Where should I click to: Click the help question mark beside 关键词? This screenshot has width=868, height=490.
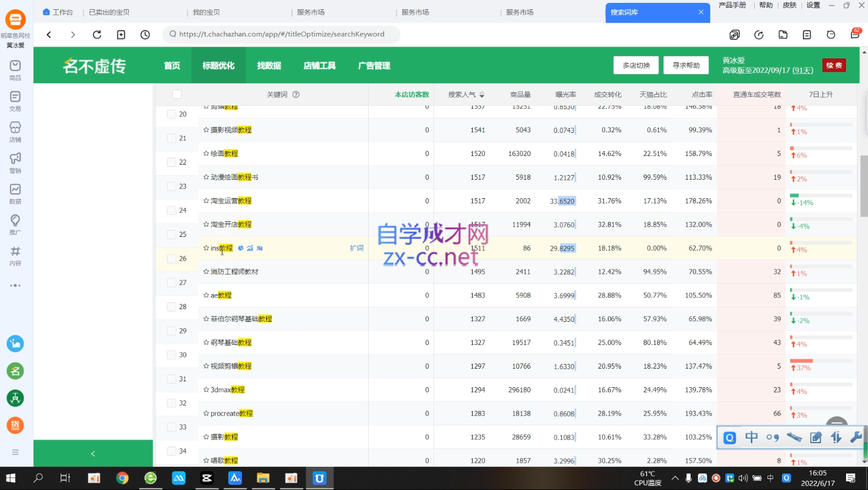[296, 95]
